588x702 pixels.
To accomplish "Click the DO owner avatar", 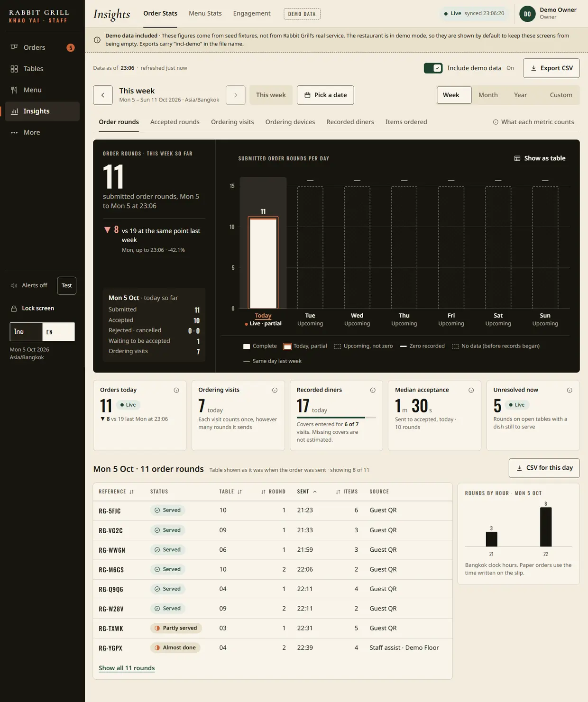I will click(527, 14).
